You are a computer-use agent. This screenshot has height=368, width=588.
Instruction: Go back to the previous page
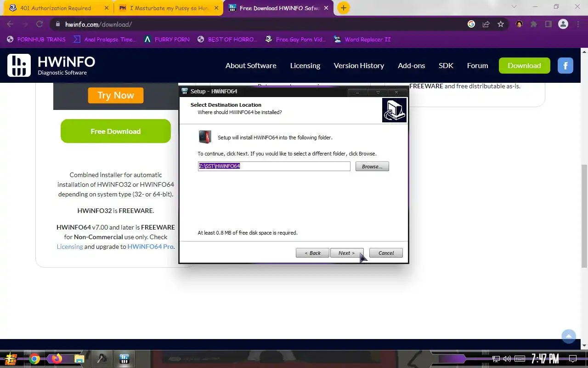(x=10, y=24)
